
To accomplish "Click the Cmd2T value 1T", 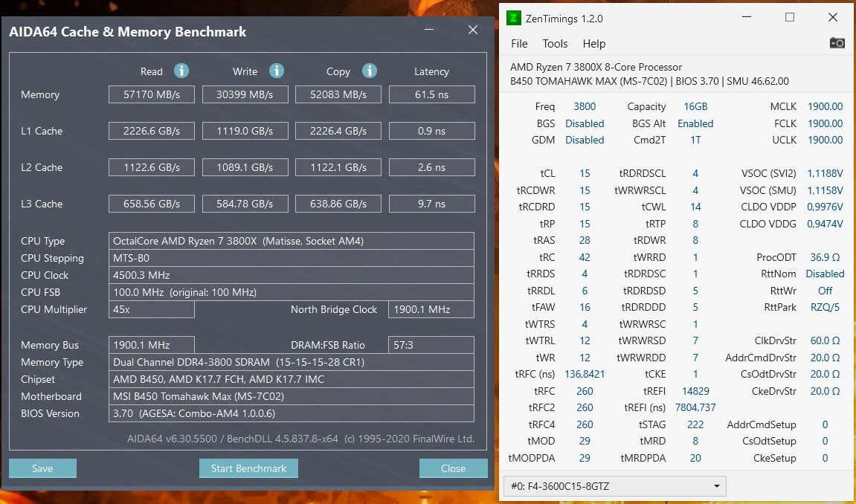I will click(x=695, y=140).
